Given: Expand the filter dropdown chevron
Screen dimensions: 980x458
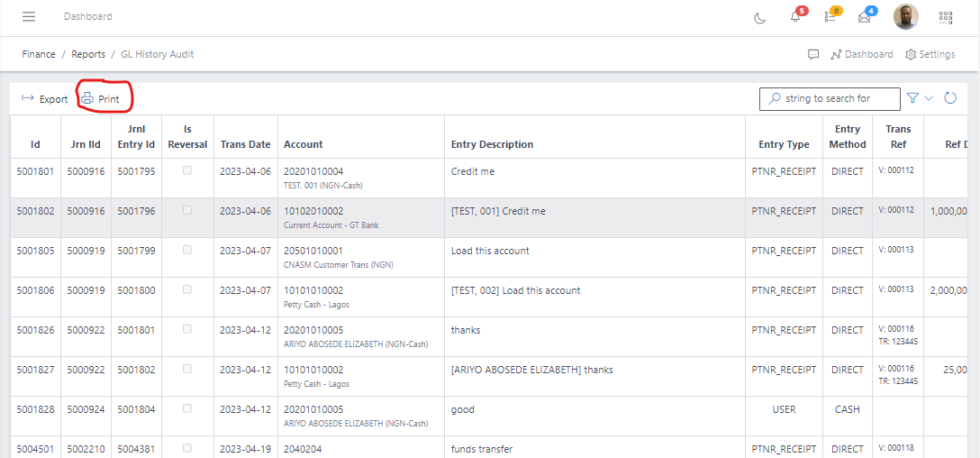Looking at the screenshot, I should pos(928,98).
